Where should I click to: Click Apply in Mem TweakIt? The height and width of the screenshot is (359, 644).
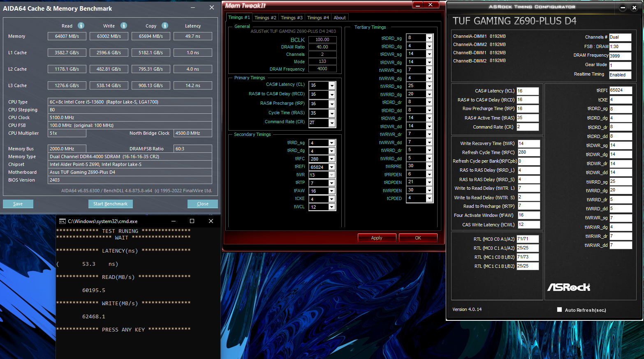[x=377, y=238]
